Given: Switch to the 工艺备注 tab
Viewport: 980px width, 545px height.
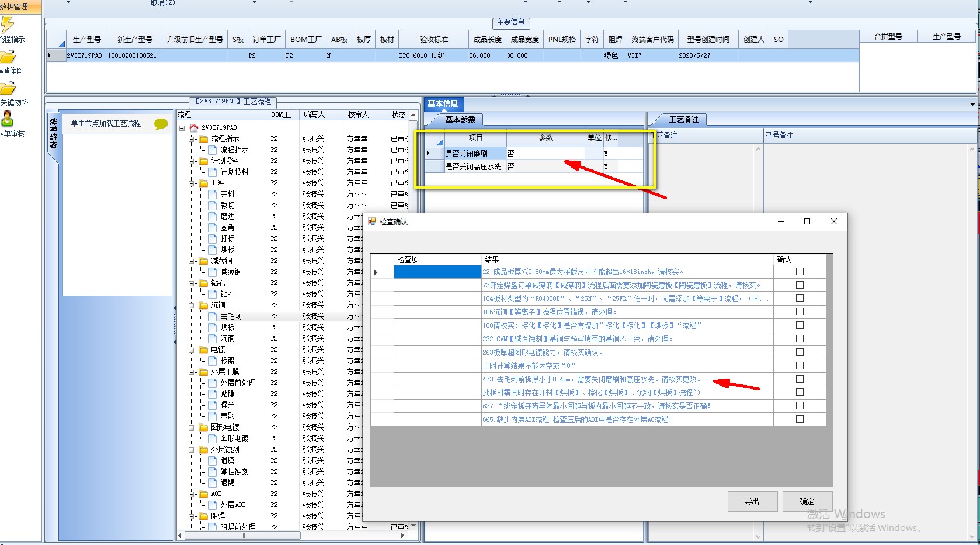Looking at the screenshot, I should click(684, 119).
